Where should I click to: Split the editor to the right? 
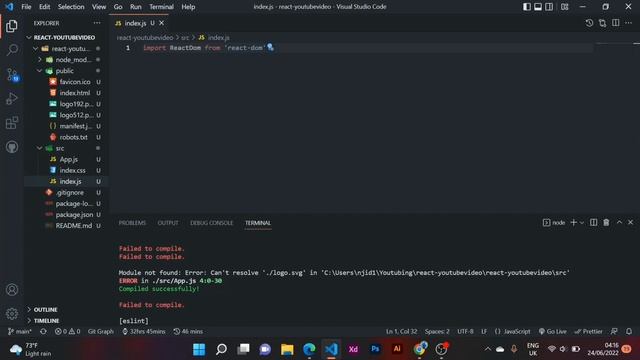tap(616, 23)
